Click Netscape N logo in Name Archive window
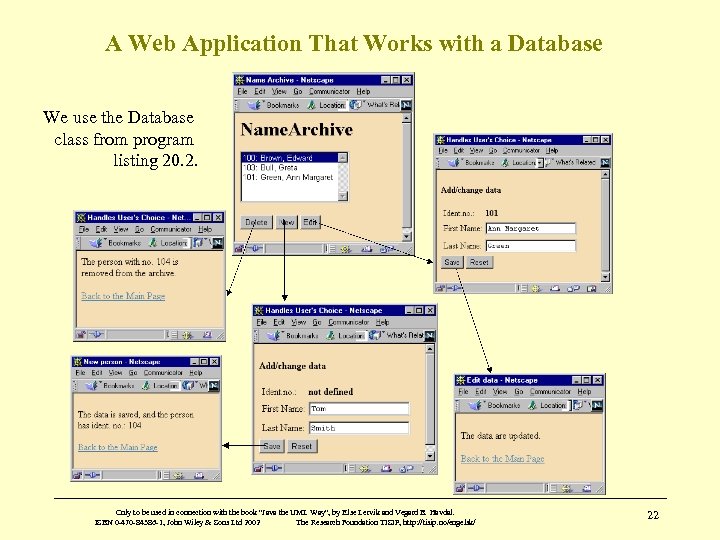This screenshot has width=720, height=540. coord(406,105)
